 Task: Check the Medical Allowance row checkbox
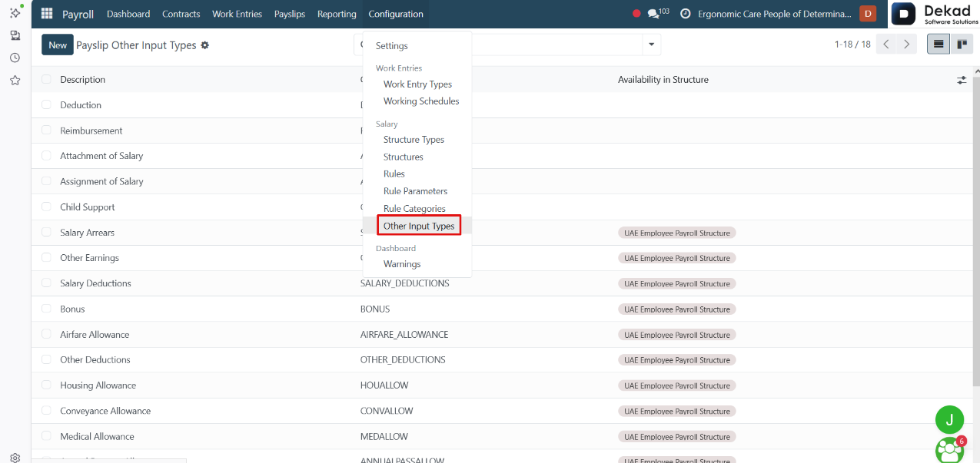pyautogui.click(x=46, y=436)
